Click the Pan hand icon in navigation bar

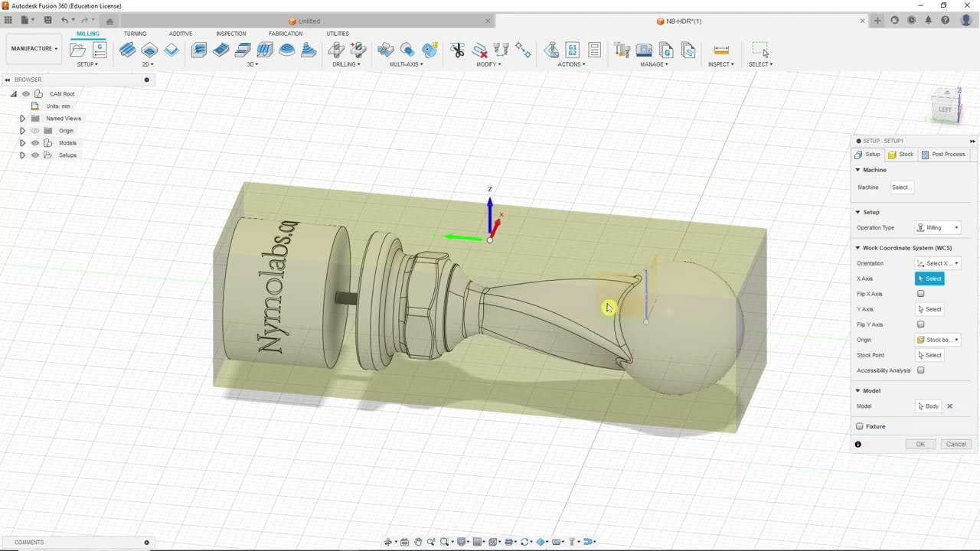pyautogui.click(x=418, y=542)
